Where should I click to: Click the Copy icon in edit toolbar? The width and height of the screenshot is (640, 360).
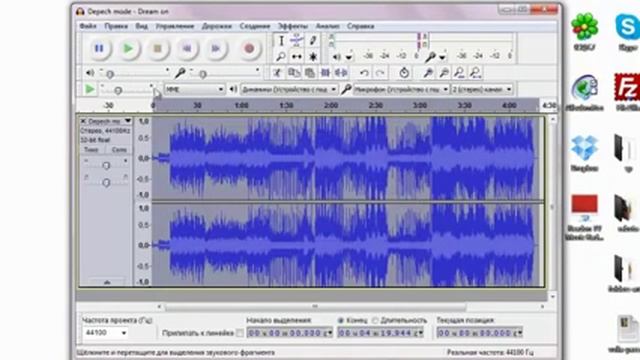point(293,73)
